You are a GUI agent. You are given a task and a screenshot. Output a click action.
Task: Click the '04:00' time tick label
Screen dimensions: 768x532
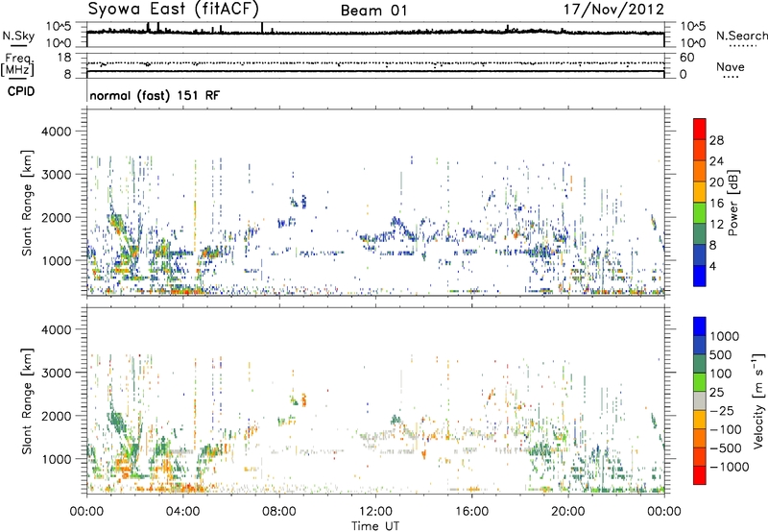183,512
